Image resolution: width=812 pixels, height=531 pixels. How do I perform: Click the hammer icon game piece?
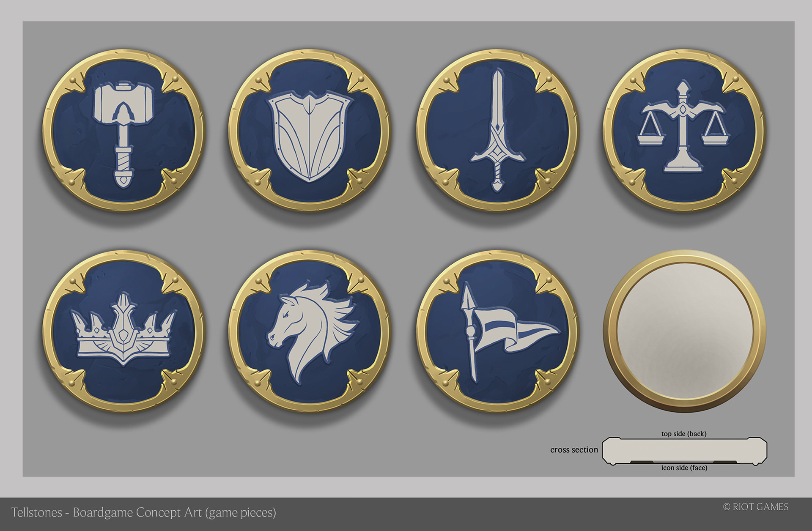[x=123, y=130]
